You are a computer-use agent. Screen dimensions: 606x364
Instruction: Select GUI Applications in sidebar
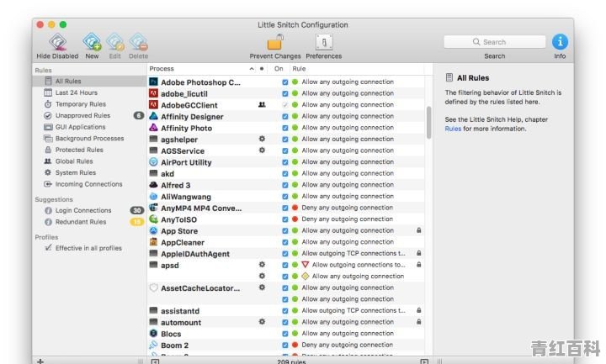(x=89, y=127)
